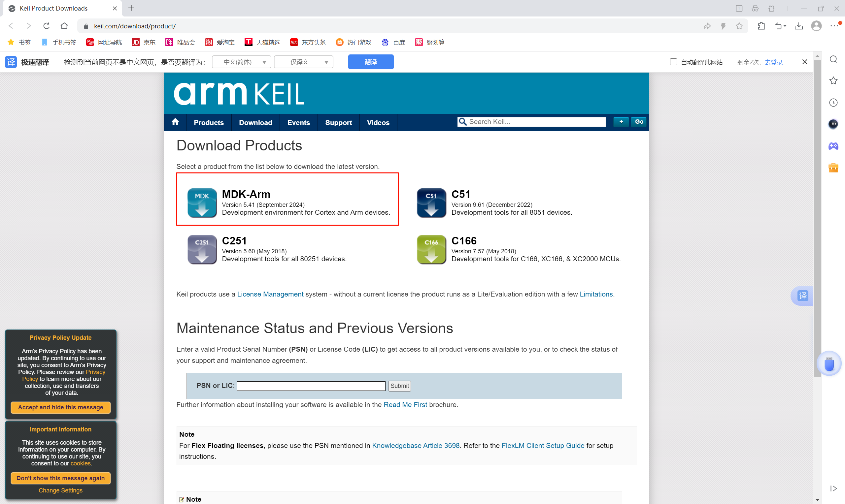Focus the PSN or LIC input field

(311, 386)
